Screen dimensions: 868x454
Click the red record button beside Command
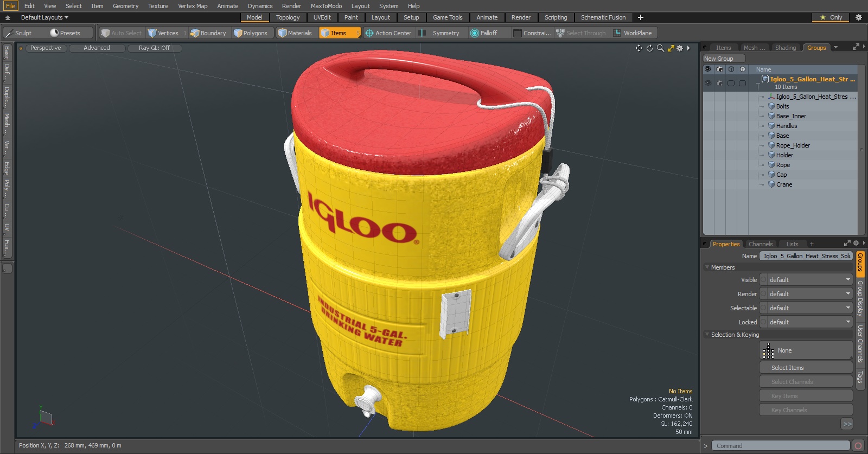(x=858, y=446)
